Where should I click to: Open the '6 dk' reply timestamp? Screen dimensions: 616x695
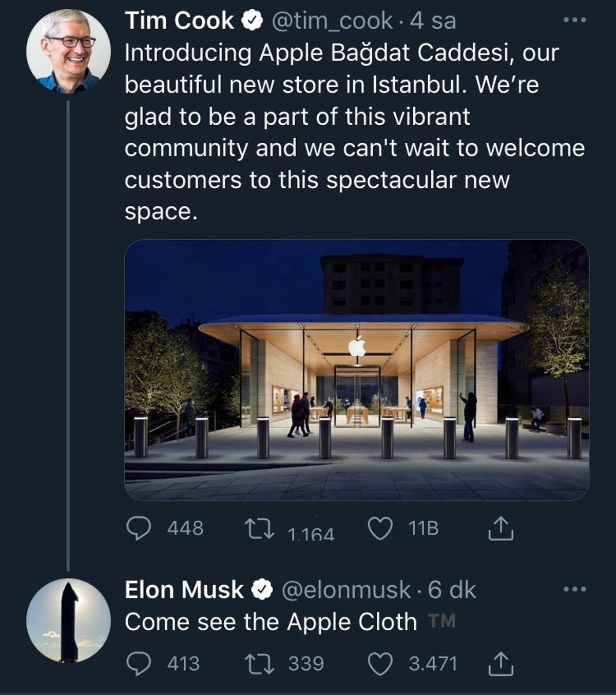452,590
